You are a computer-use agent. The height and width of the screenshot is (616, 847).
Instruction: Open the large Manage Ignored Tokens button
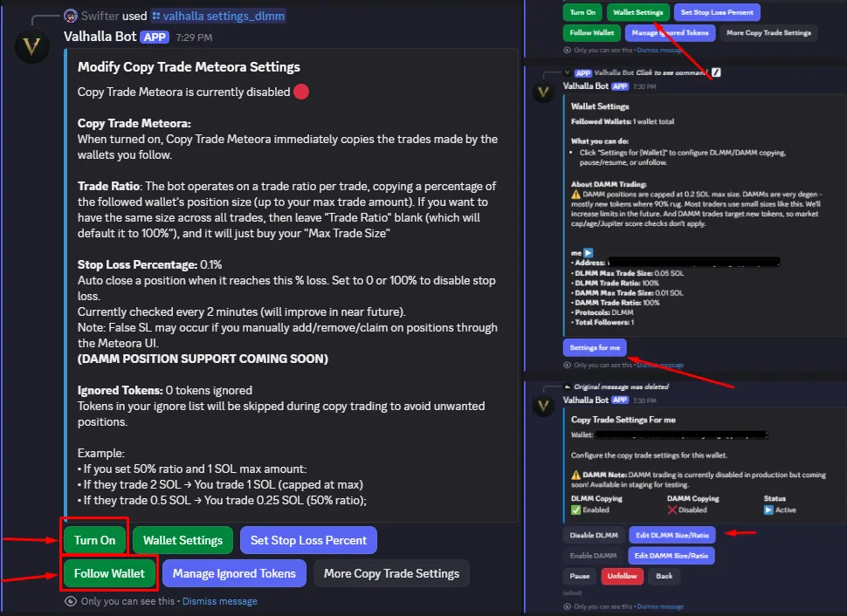234,573
